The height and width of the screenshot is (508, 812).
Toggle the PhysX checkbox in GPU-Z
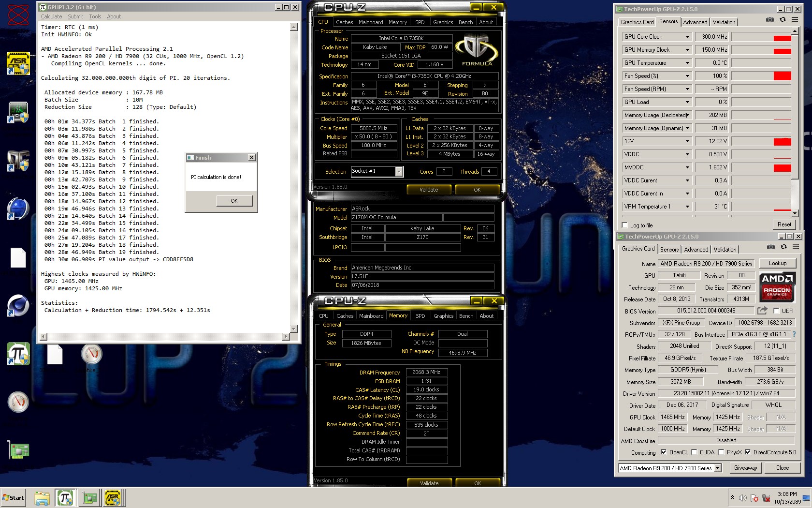[x=721, y=452]
